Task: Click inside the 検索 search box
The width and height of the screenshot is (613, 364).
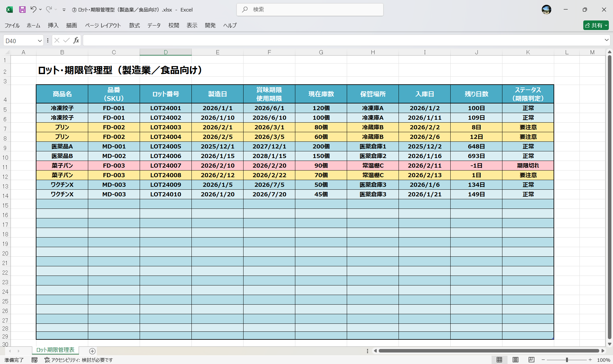Action: [310, 10]
